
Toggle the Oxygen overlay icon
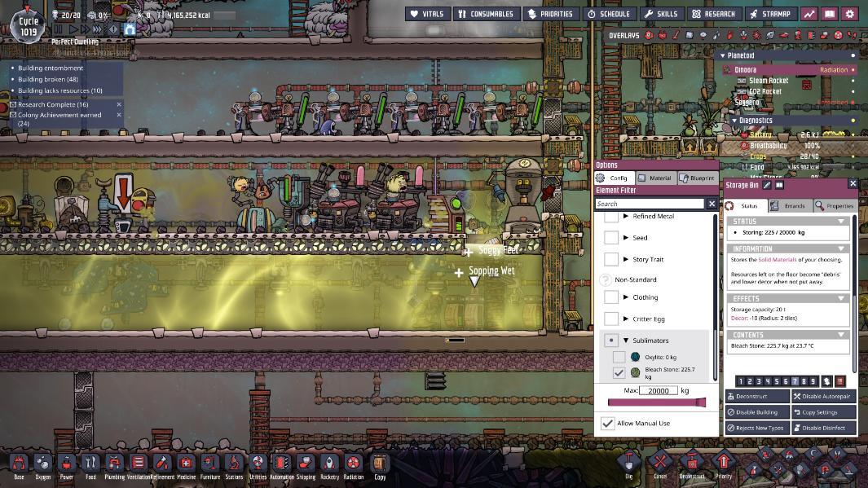[x=649, y=35]
